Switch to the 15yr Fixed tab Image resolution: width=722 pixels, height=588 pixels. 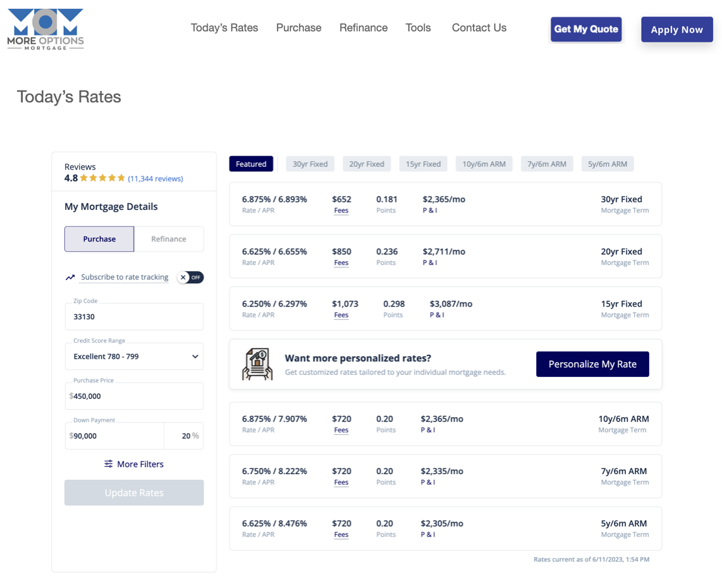tap(423, 164)
